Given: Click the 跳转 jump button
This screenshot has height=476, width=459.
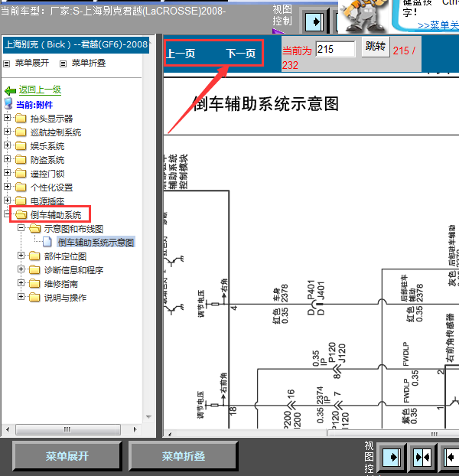Looking at the screenshot, I should pyautogui.click(x=376, y=47).
